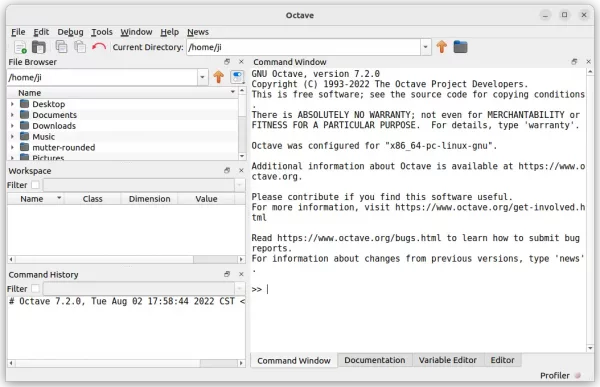Image resolution: width=600 pixels, height=387 pixels.
Task: Click the red Undo arrow icon
Action: click(x=99, y=47)
